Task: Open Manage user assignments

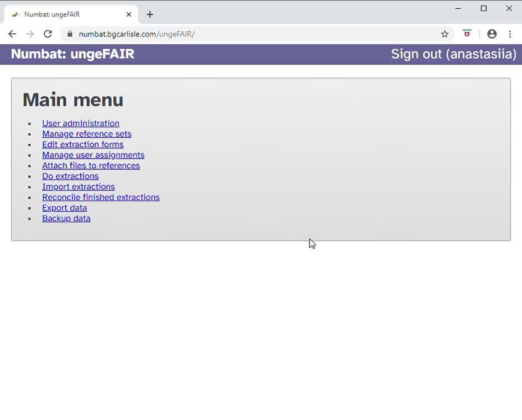Action: click(93, 155)
